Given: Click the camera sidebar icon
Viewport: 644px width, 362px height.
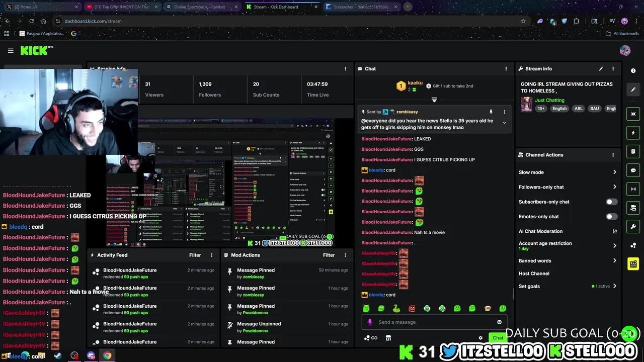Looking at the screenshot, I should click(633, 208).
